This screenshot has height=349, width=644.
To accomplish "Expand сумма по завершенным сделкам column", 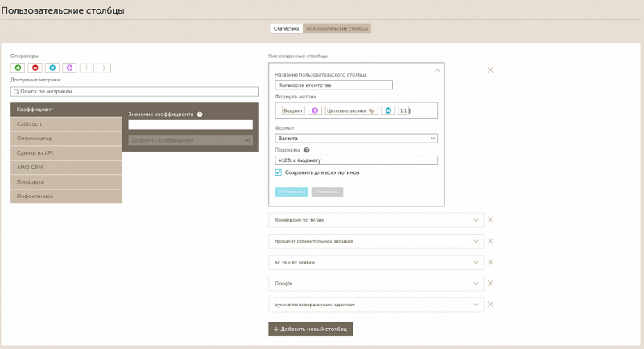I will pos(475,305).
